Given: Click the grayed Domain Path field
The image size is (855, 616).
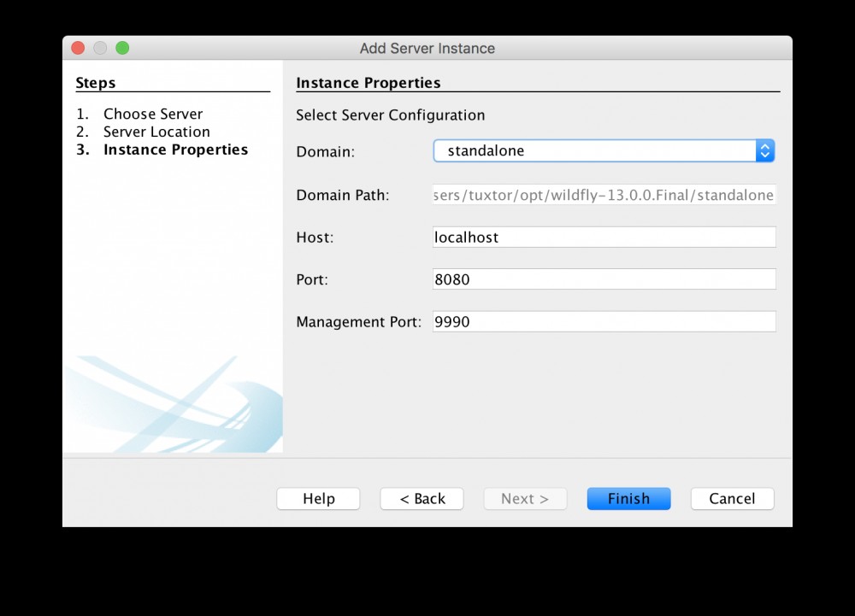Looking at the screenshot, I should click(604, 195).
